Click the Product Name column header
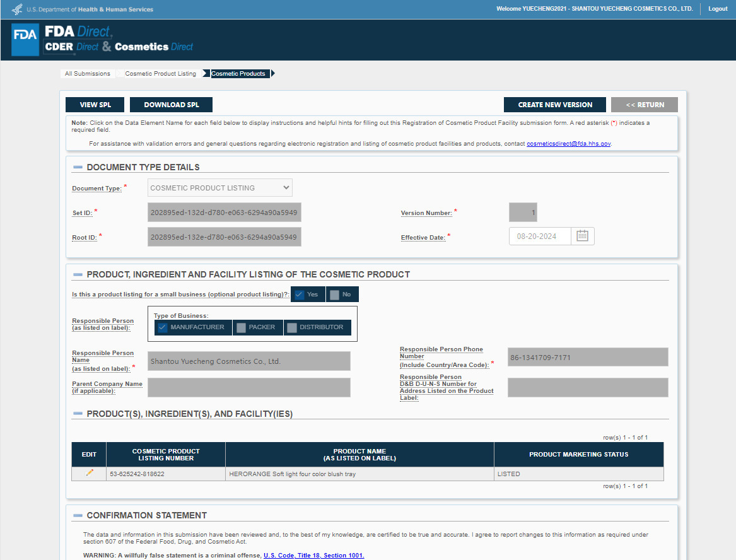Screen dimensions: 736x560 [x=359, y=455]
